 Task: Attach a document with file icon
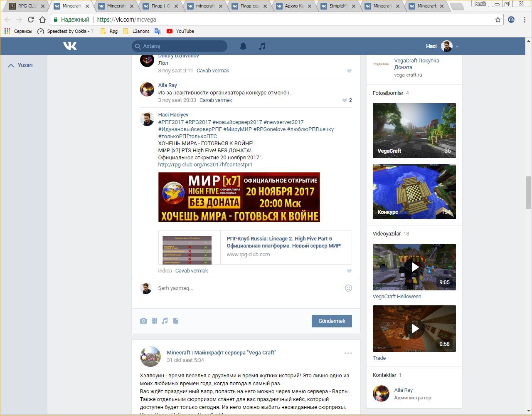176,321
